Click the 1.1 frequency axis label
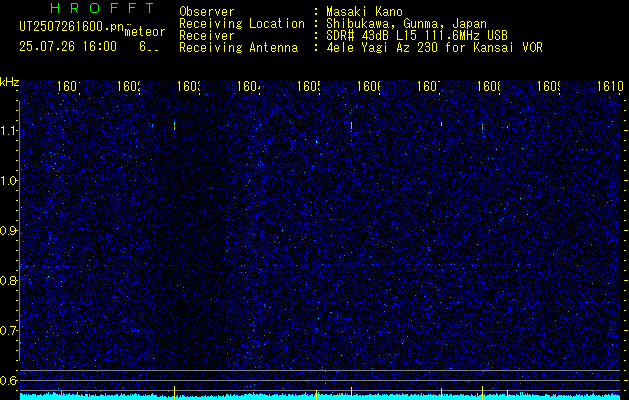 point(8,130)
